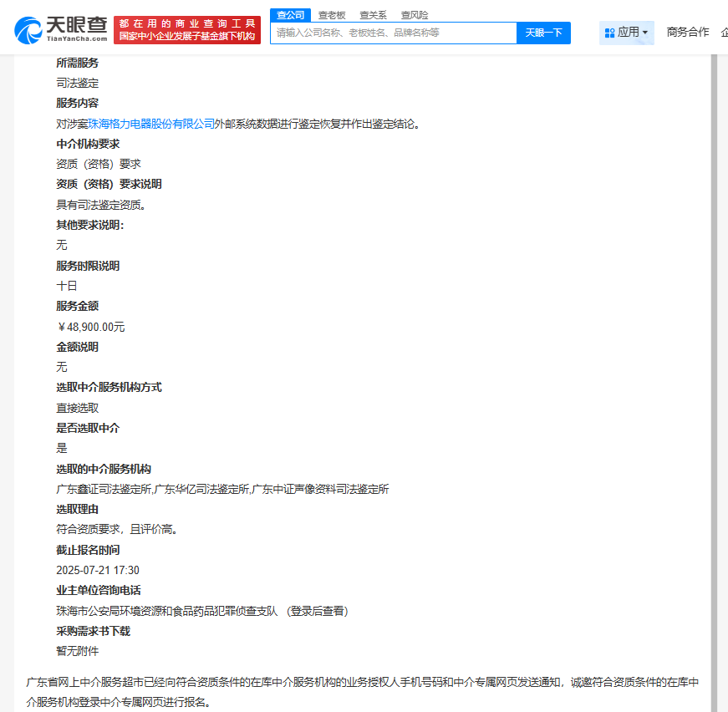Click the 天眼查 TianYanCha.com wordmark
This screenshot has width=728, height=712.
pyautogui.click(x=77, y=29)
